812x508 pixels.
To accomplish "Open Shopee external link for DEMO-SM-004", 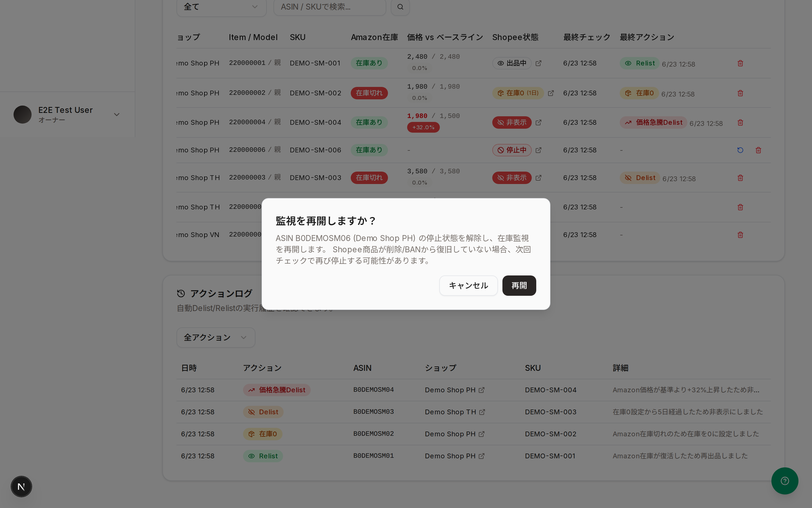I will [x=538, y=123].
